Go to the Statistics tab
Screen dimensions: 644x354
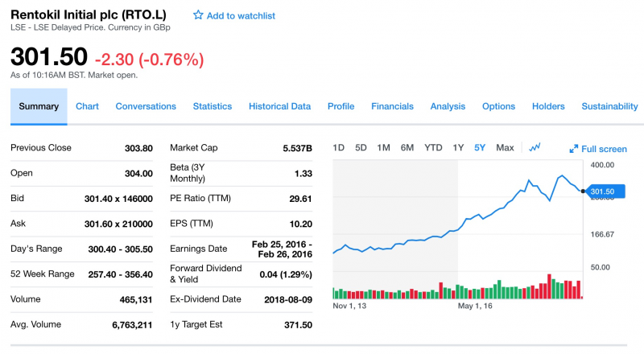pos(213,106)
